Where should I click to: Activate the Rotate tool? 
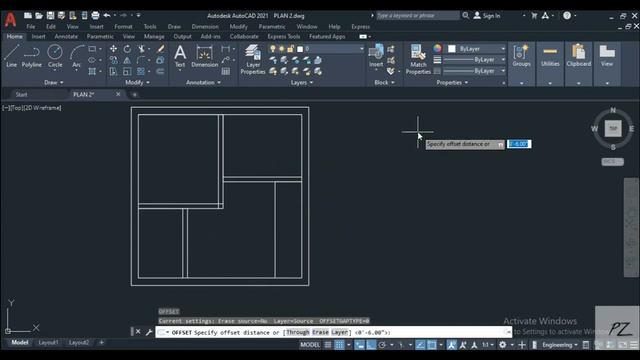click(x=127, y=49)
